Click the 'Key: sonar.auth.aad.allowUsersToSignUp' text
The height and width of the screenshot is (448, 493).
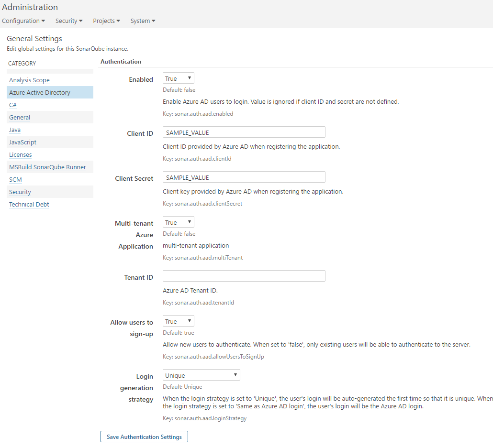pyautogui.click(x=213, y=357)
